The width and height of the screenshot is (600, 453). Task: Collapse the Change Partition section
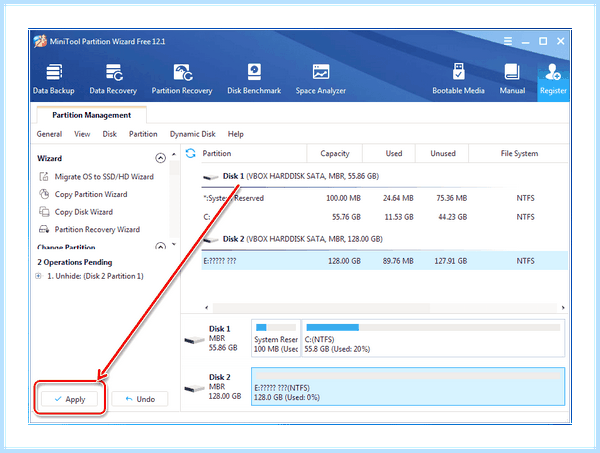[160, 246]
